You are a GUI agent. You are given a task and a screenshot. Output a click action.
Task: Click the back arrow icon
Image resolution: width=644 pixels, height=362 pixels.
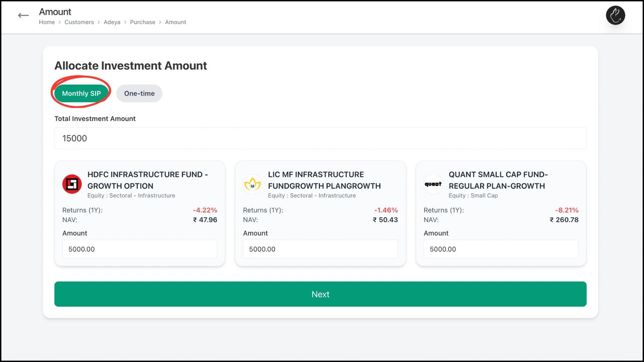(23, 16)
